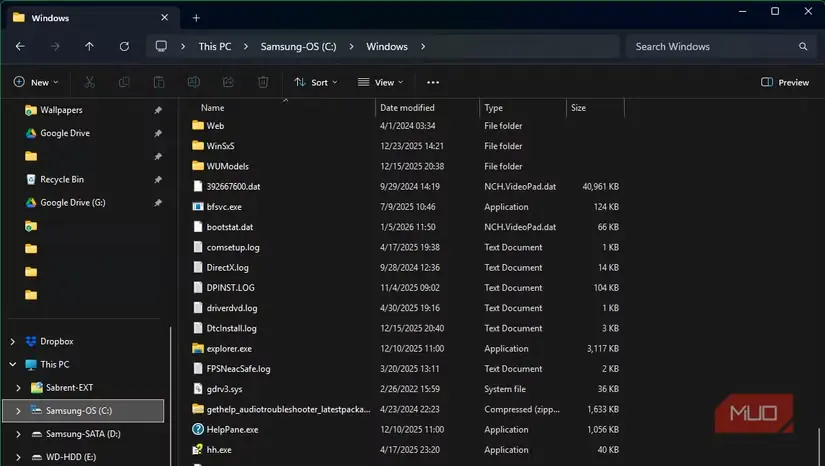The width and height of the screenshot is (825, 466).
Task: Click the Dropbox icon in sidebar
Action: pos(31,341)
